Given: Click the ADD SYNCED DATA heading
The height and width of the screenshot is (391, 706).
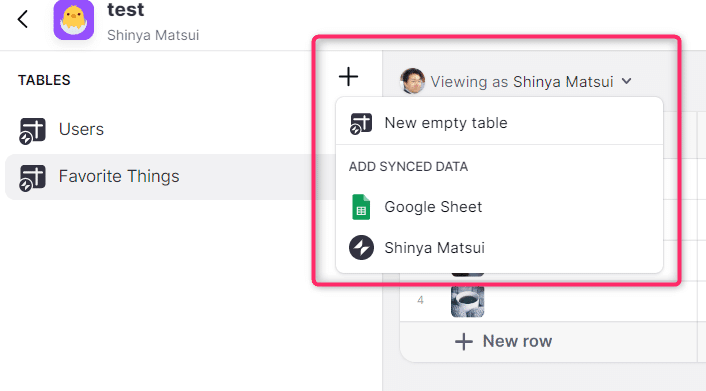Looking at the screenshot, I should (408, 167).
